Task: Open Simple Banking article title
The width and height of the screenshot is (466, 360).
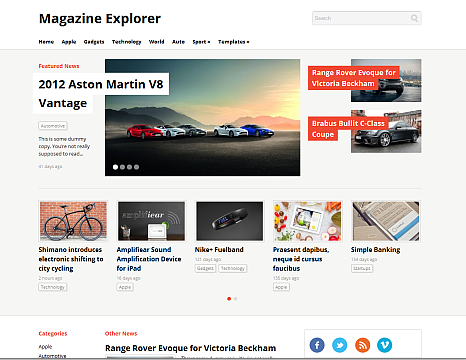Action: point(375,250)
